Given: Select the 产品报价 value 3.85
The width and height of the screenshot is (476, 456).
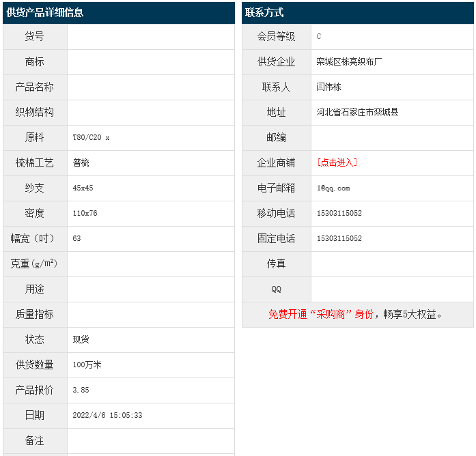Looking at the screenshot, I should (x=81, y=390).
